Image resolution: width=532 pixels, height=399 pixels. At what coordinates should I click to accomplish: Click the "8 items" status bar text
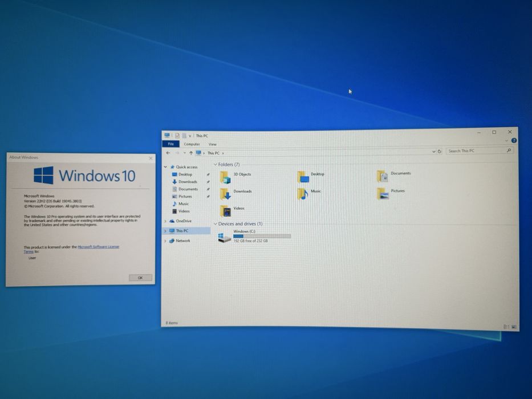coord(172,323)
